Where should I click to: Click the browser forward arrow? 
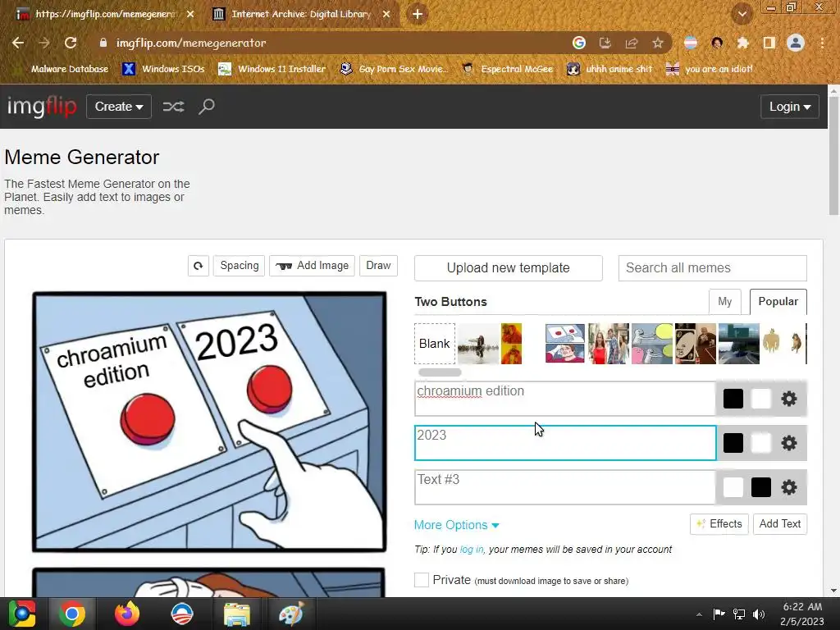coord(44,43)
